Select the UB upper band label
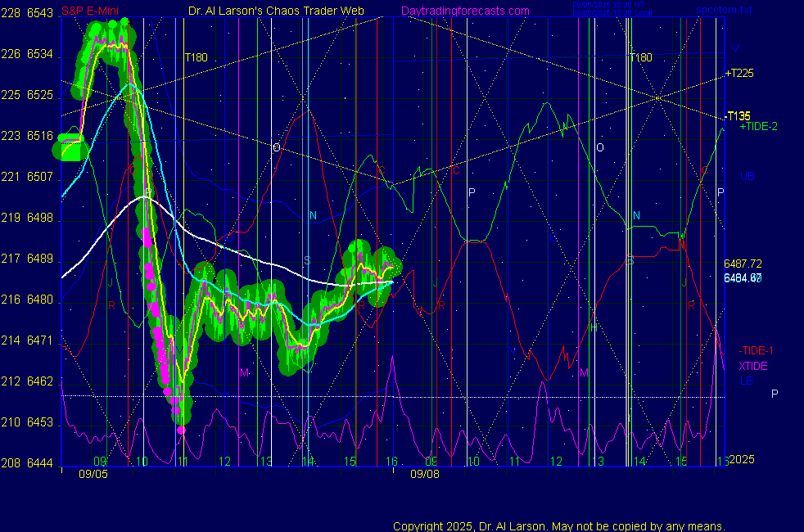The width and height of the screenshot is (804, 532). tap(747, 176)
